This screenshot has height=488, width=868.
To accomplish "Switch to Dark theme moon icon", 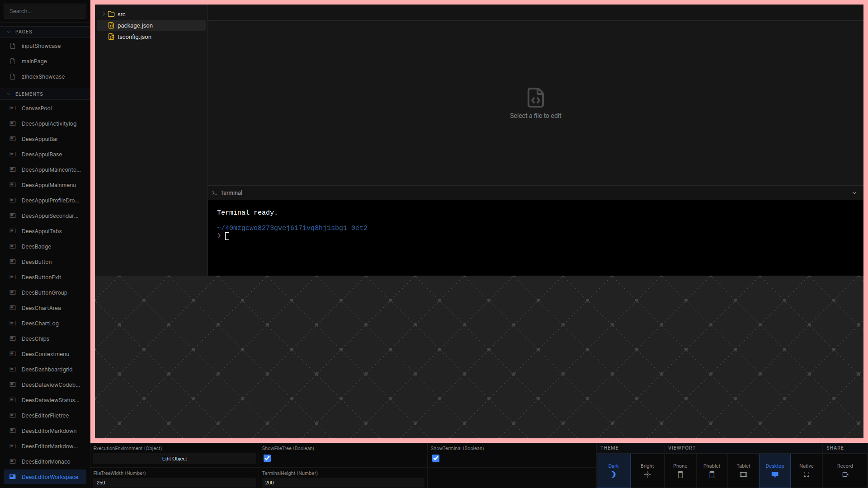I will point(613,474).
